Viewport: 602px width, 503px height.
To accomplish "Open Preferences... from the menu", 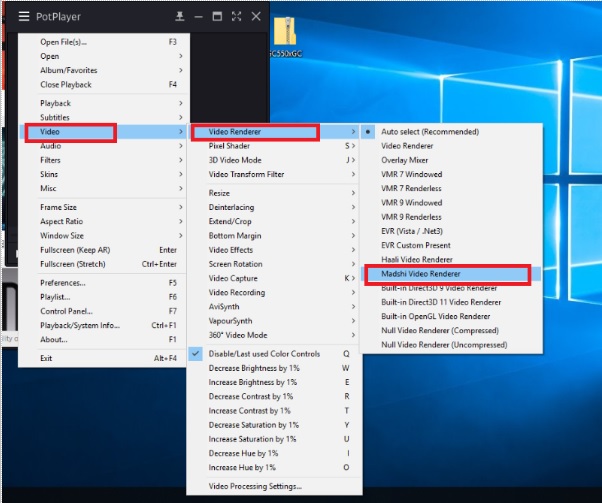I will click(104, 283).
